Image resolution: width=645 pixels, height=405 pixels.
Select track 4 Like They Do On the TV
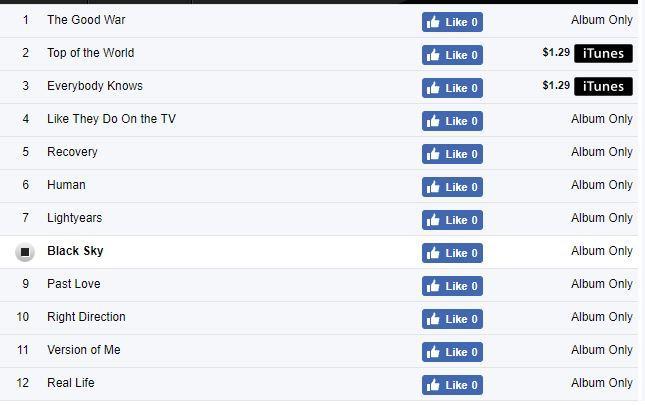(x=111, y=119)
